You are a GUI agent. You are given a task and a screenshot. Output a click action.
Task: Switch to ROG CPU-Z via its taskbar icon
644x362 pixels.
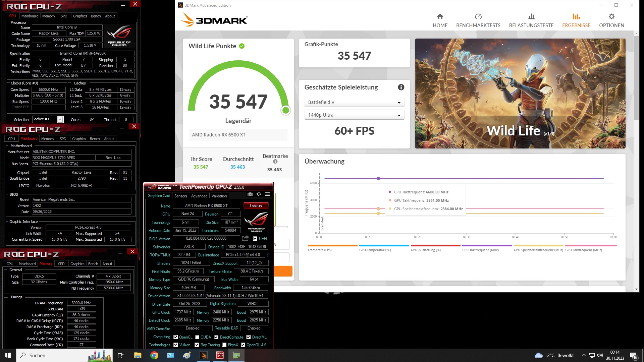pos(220,355)
